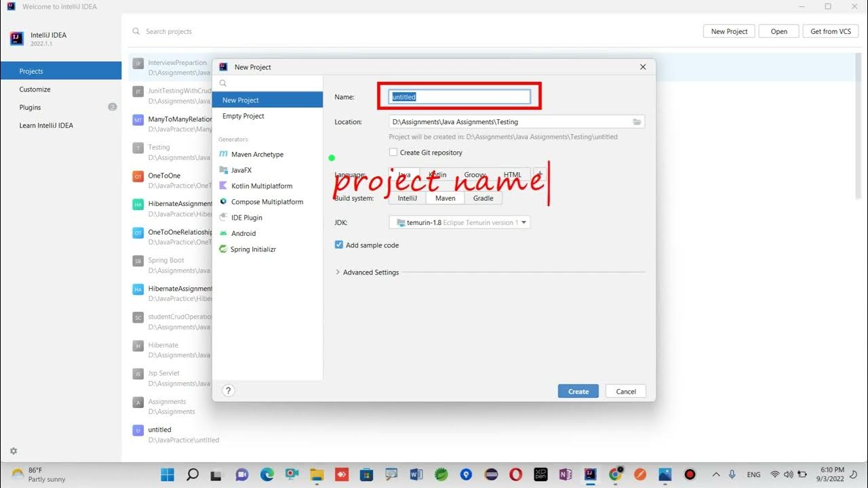The height and width of the screenshot is (488, 868).
Task: Open settings gear in Welcome window
Action: (x=14, y=451)
